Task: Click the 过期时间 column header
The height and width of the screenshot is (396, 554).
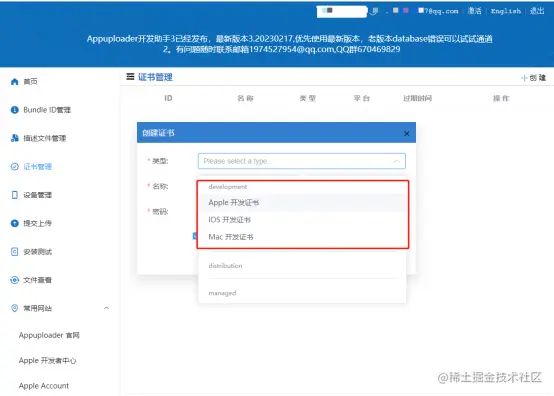Action: coord(417,98)
